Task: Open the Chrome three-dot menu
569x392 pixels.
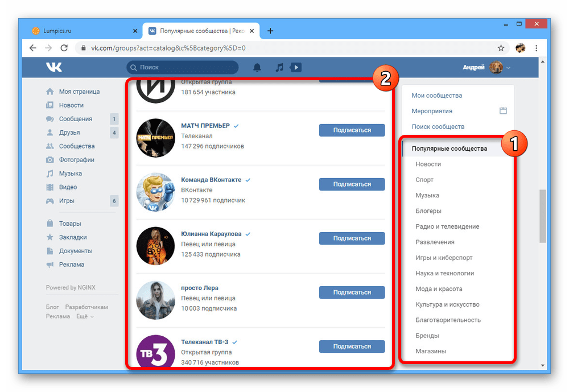Action: click(x=537, y=48)
